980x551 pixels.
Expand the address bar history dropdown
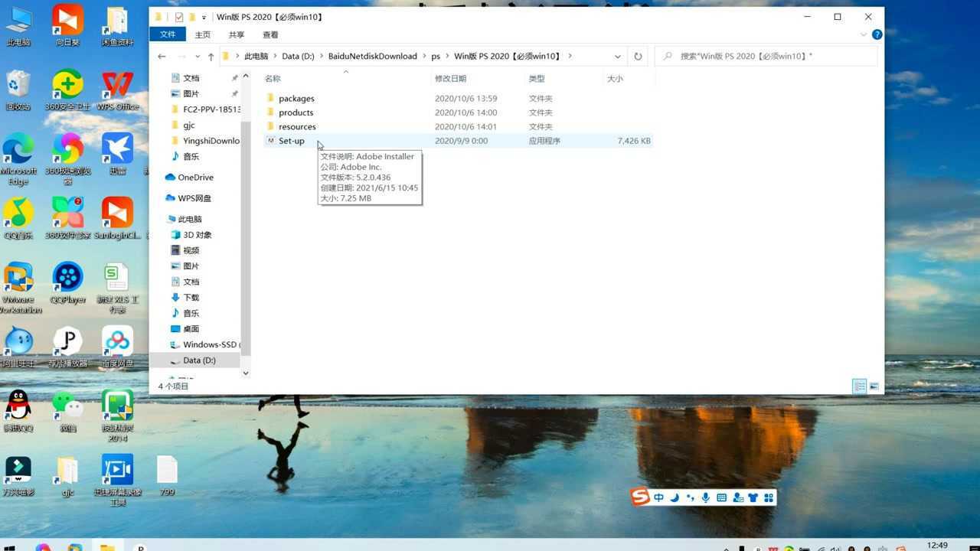(x=617, y=56)
